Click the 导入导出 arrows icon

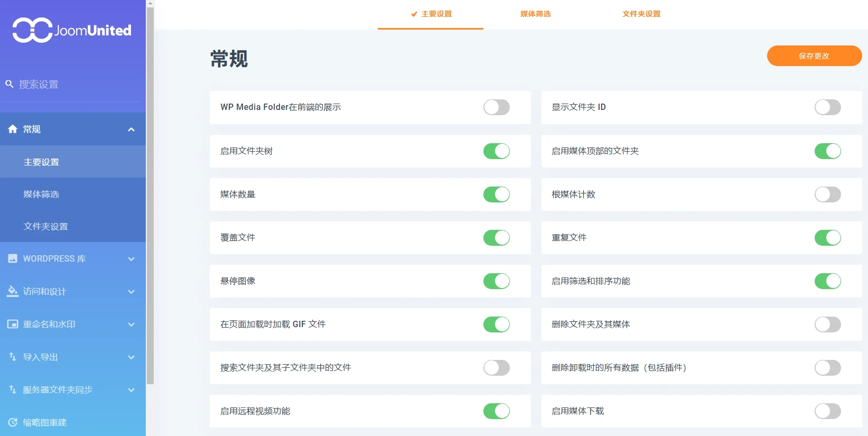(13, 357)
